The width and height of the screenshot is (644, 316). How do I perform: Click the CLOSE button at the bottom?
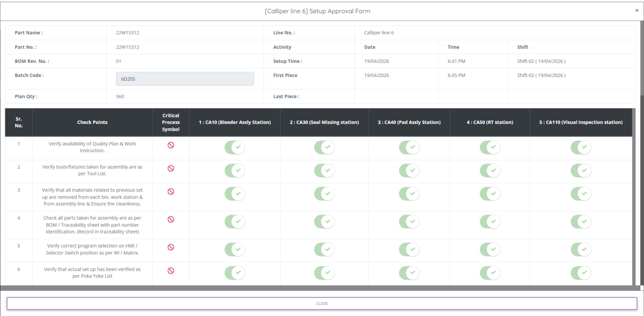coord(322,303)
